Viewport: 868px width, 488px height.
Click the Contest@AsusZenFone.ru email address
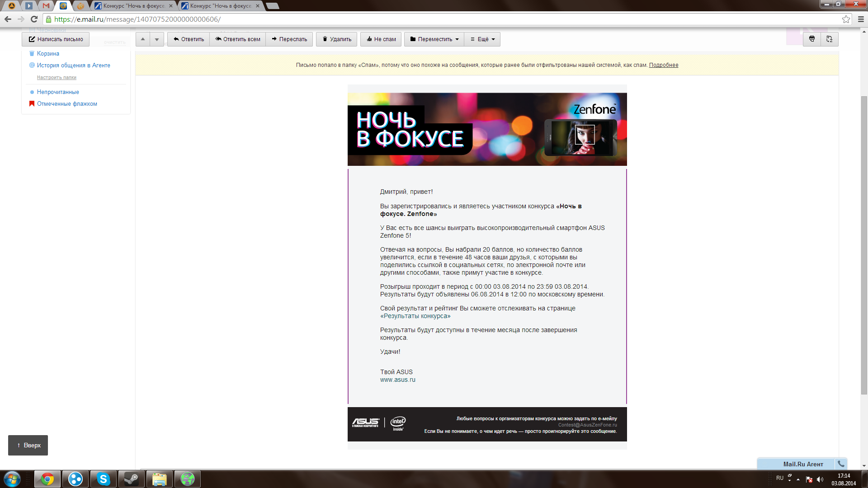click(x=587, y=425)
